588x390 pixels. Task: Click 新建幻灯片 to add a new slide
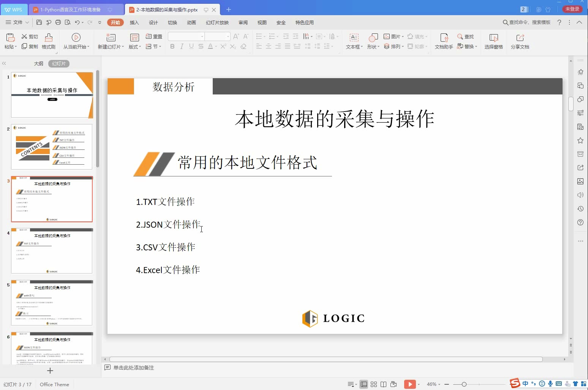[110, 41]
